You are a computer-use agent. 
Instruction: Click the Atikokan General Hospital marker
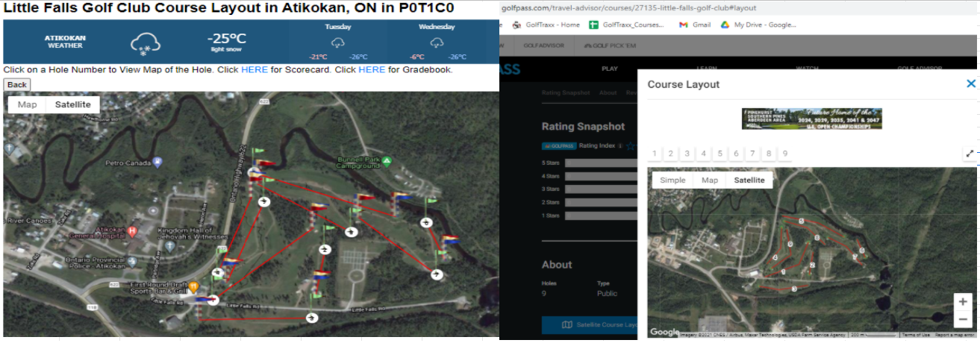[x=132, y=231]
